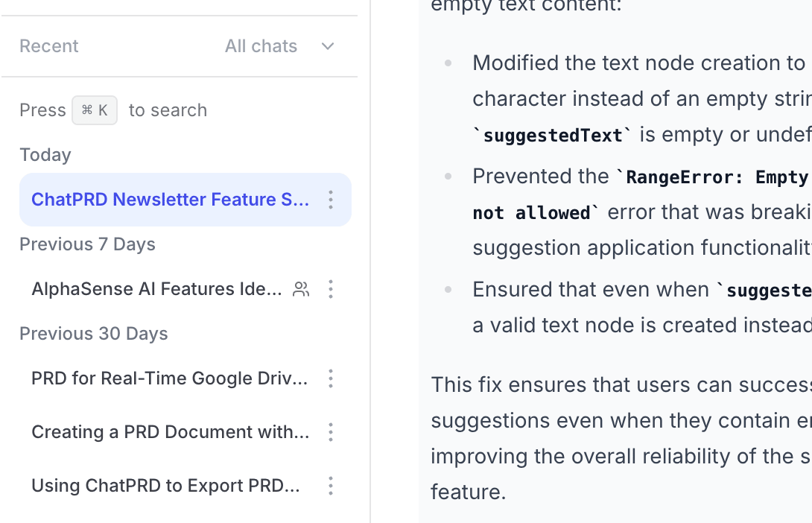Click the Previous 7 Days heading
Screen dimensions: 812x523
point(87,244)
